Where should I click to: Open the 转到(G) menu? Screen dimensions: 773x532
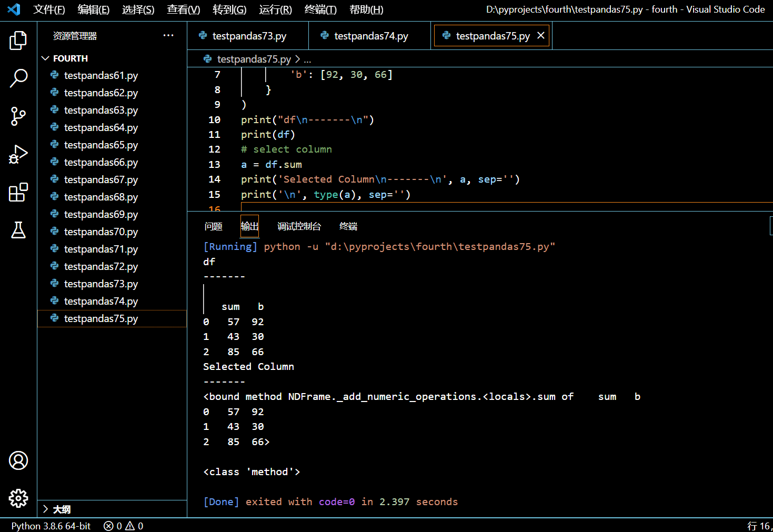tap(229, 9)
